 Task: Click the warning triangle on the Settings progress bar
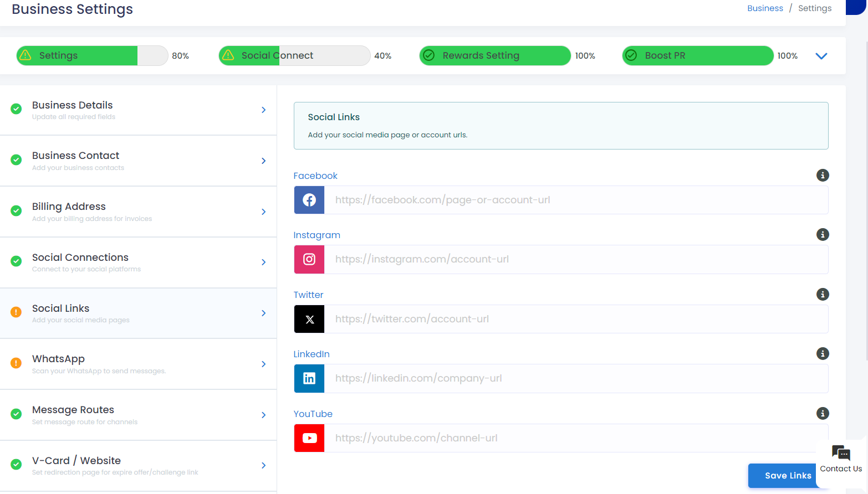click(x=25, y=55)
